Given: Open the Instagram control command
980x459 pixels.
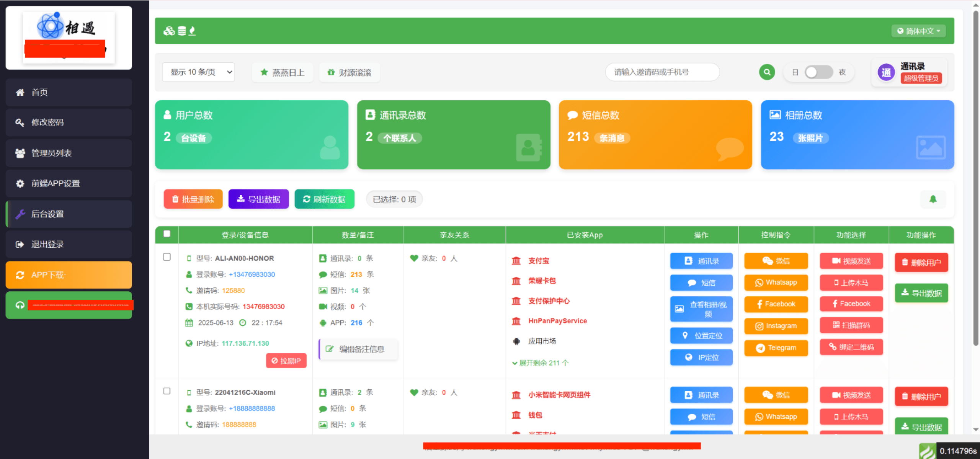Looking at the screenshot, I should tap(776, 326).
